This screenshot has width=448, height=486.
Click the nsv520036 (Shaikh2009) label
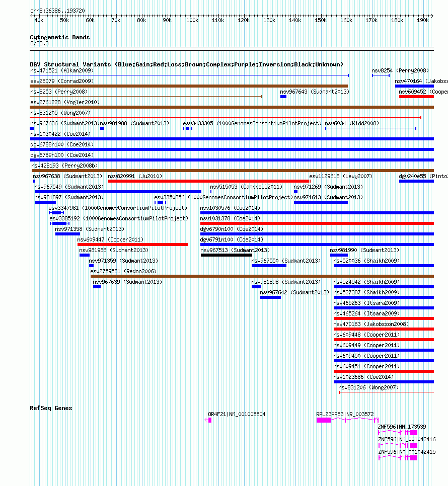[366, 261]
